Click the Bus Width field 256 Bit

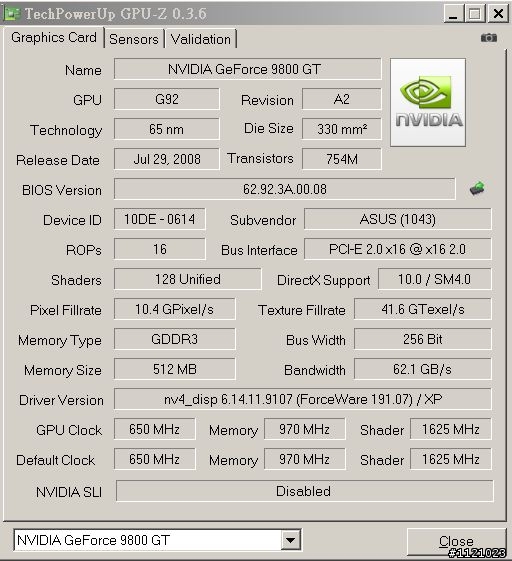pyautogui.click(x=423, y=339)
